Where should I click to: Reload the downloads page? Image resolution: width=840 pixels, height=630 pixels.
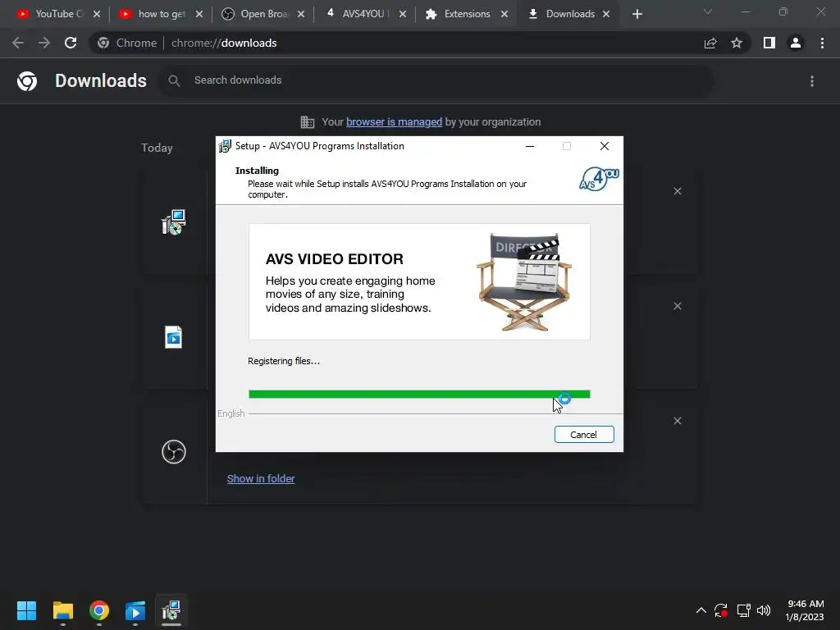71,43
